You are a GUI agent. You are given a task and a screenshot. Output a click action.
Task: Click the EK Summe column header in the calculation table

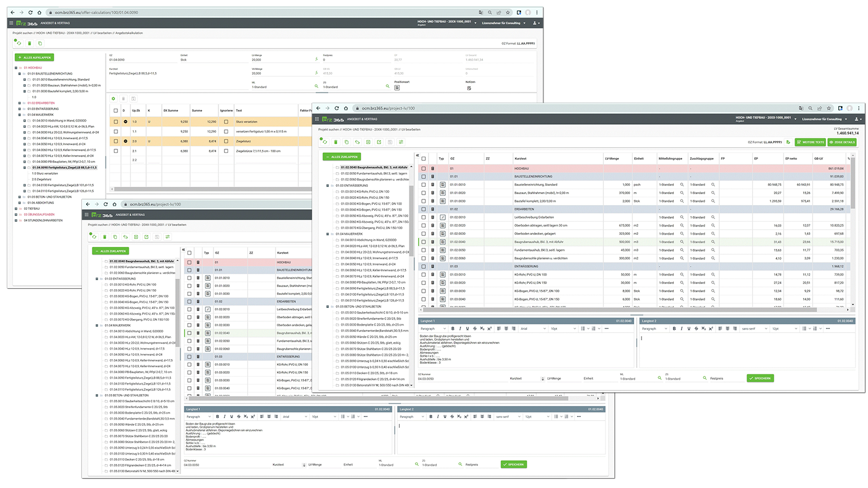click(x=171, y=111)
